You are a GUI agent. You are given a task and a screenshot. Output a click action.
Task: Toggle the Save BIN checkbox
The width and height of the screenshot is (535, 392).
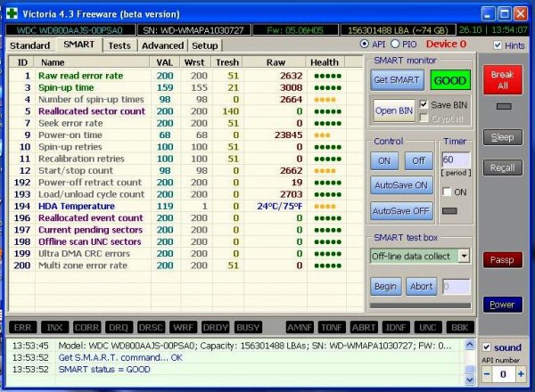point(424,104)
